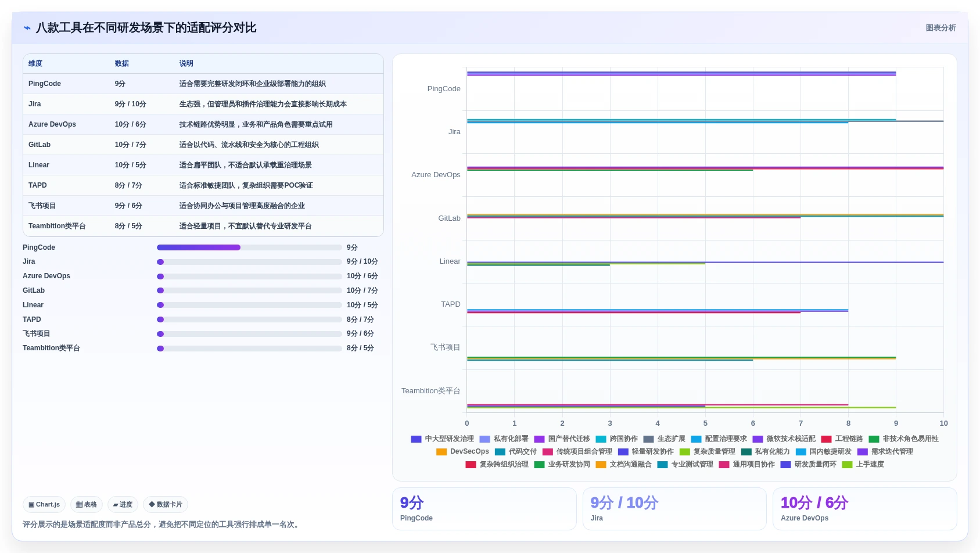Click the description 适合轻量项目，不宜默认替代专业研发平台

point(246,226)
